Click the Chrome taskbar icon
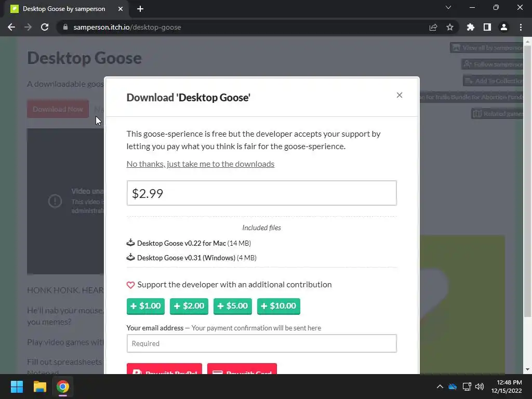The image size is (532, 399). (x=63, y=387)
